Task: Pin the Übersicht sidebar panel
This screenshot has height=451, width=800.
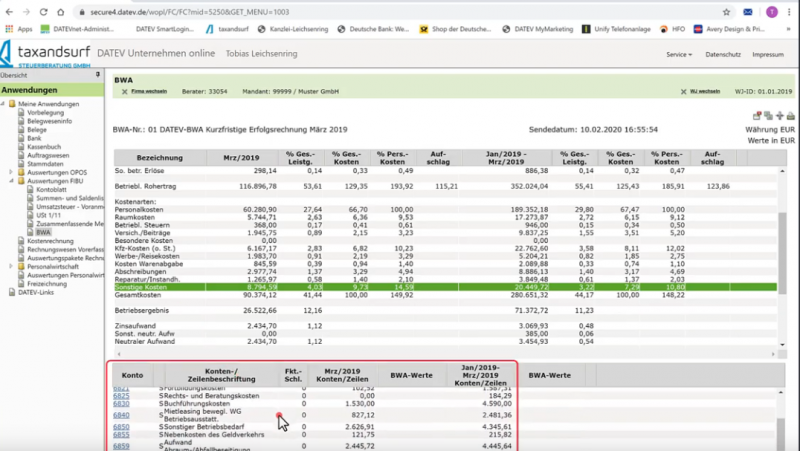Action: click(x=96, y=75)
